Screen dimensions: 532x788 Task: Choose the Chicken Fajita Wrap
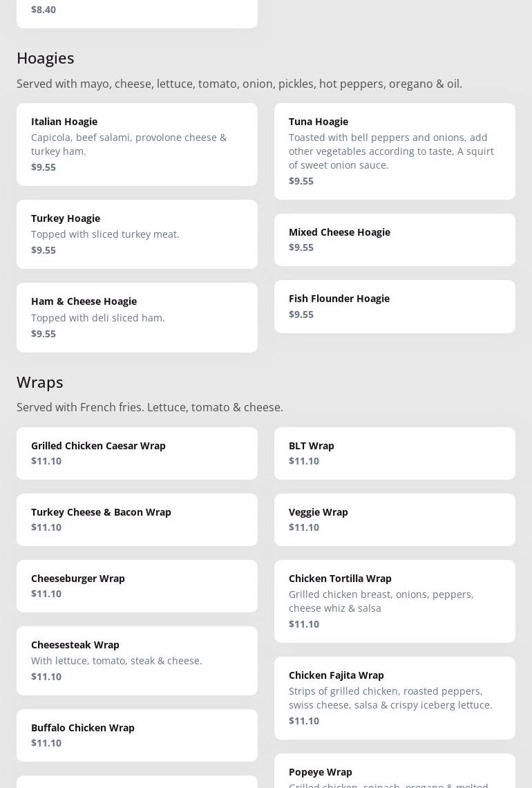[395, 698]
